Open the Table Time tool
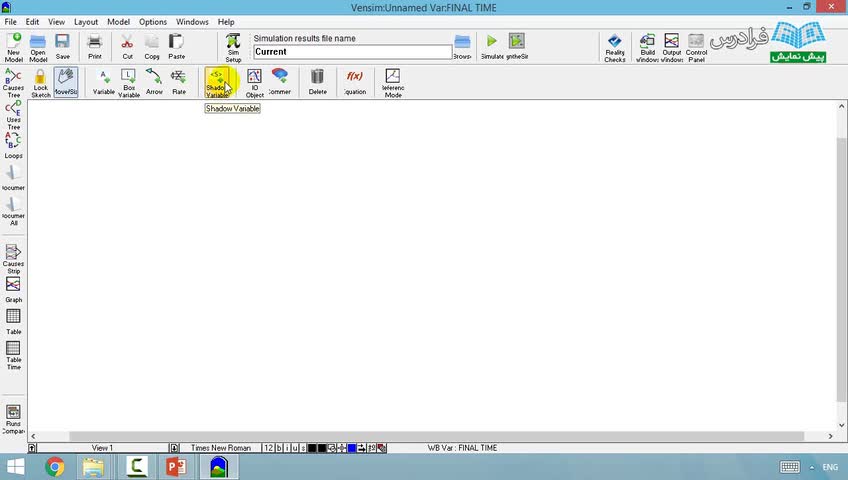This screenshot has height=480, width=848. coord(13,355)
